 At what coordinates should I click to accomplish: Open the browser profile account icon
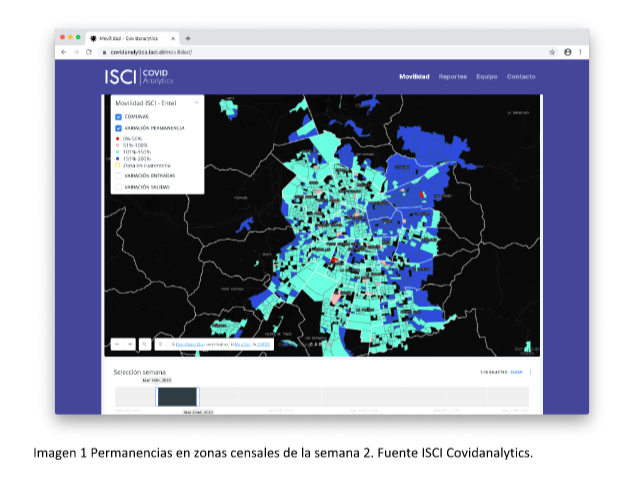[x=567, y=52]
